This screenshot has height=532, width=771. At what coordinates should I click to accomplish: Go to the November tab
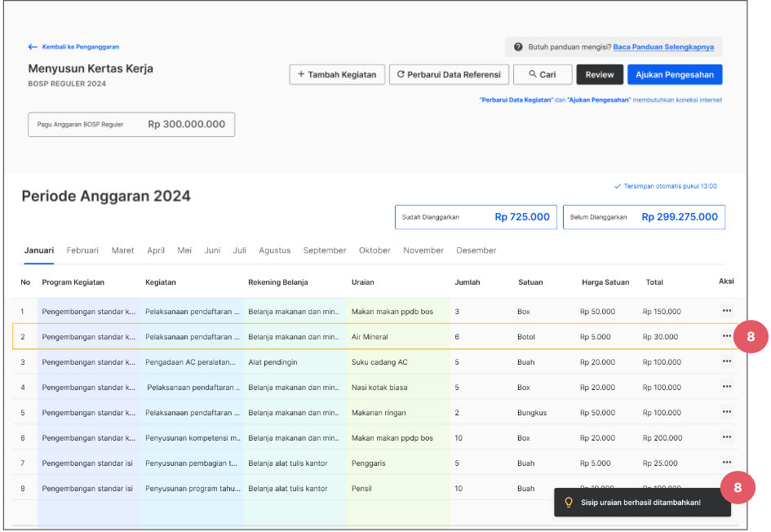point(423,250)
